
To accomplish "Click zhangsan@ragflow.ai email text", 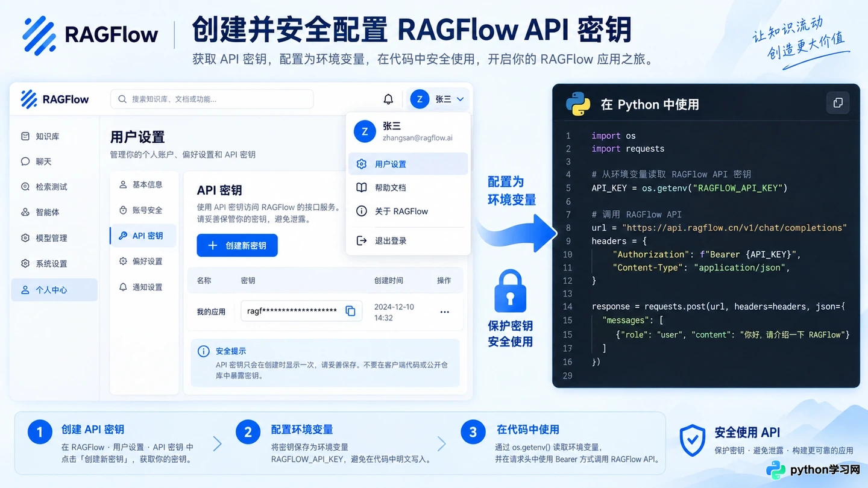I will pyautogui.click(x=418, y=138).
